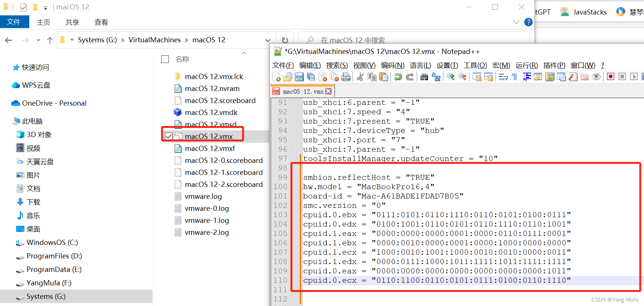This screenshot has height=306, width=644.
Task: Open the Quick Access Toolbar customize dropdown
Action: (x=45, y=7)
